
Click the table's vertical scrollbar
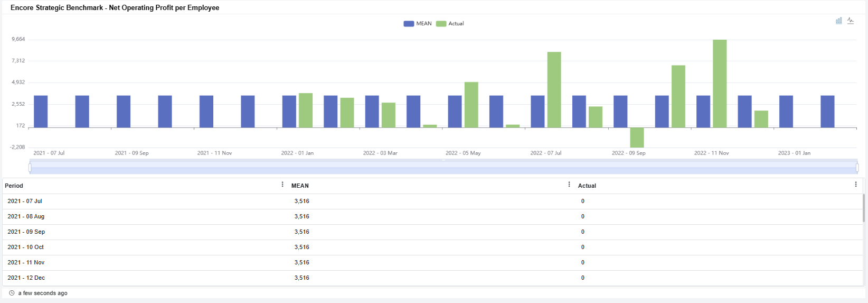pos(864,208)
